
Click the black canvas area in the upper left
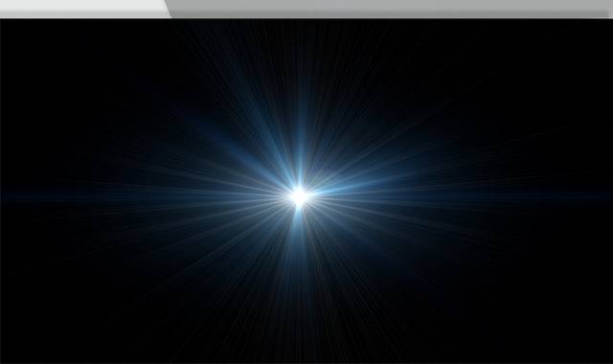(58, 58)
